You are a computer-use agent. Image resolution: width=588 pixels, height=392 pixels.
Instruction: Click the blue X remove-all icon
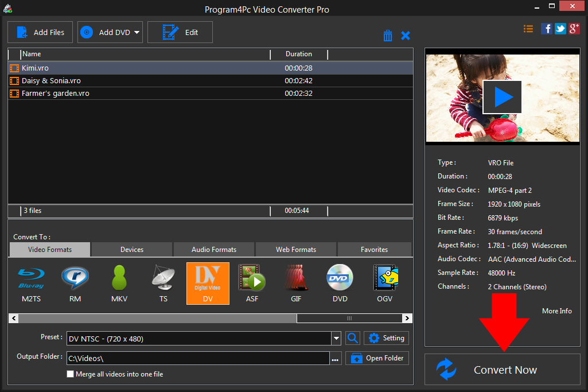click(406, 36)
